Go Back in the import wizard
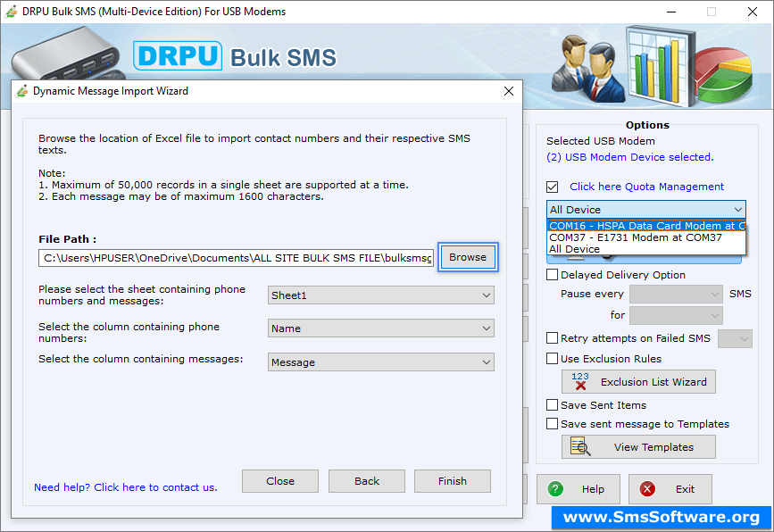This screenshot has width=774, height=532. tap(367, 481)
